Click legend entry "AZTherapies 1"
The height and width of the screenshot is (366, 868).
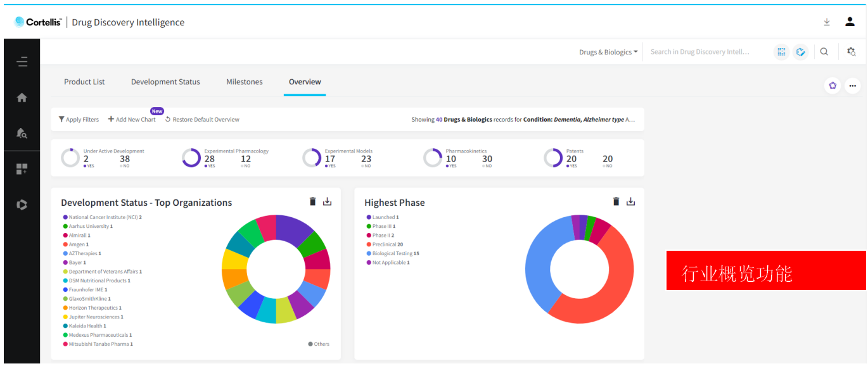[82, 253]
